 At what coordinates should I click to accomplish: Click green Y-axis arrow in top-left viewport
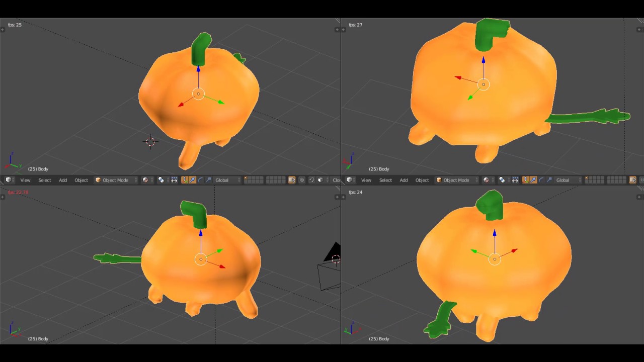click(x=221, y=102)
